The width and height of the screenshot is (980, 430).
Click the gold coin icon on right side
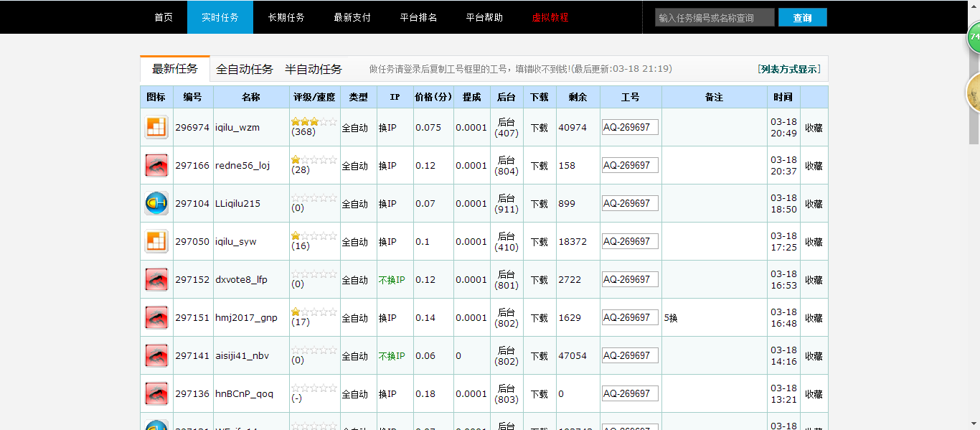(974, 93)
